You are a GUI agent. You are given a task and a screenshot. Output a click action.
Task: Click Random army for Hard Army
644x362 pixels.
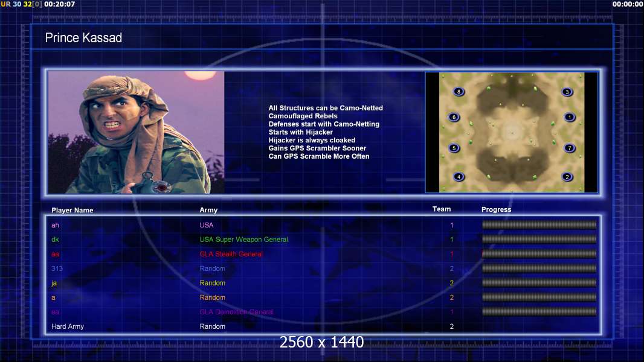click(x=212, y=326)
